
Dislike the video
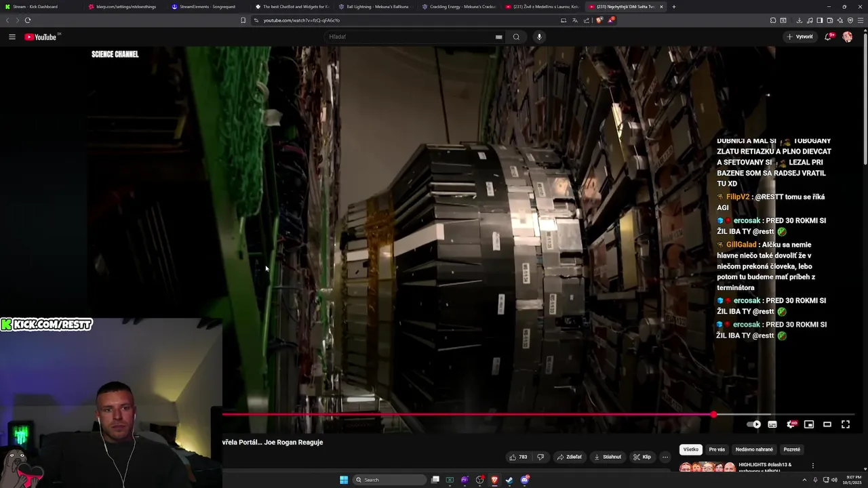point(540,457)
